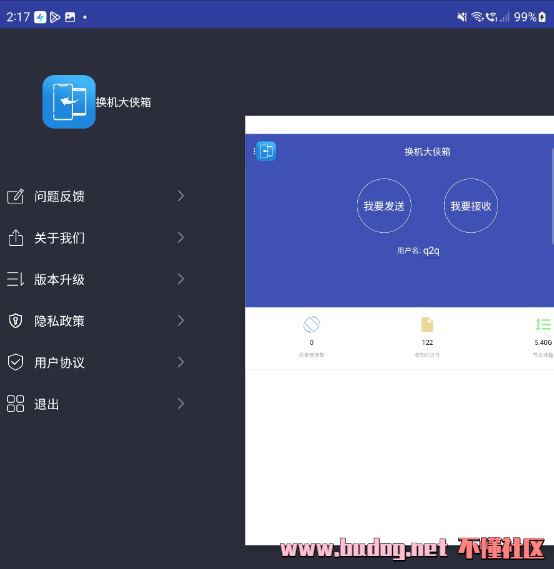Open 用户协议 menu entry
Viewport: 554px width, 569px height.
(96, 362)
